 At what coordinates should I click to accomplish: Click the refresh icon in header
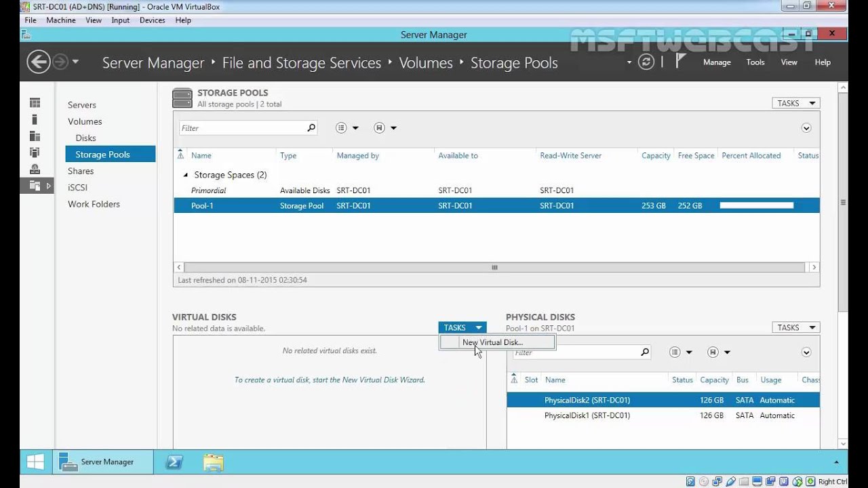point(646,62)
